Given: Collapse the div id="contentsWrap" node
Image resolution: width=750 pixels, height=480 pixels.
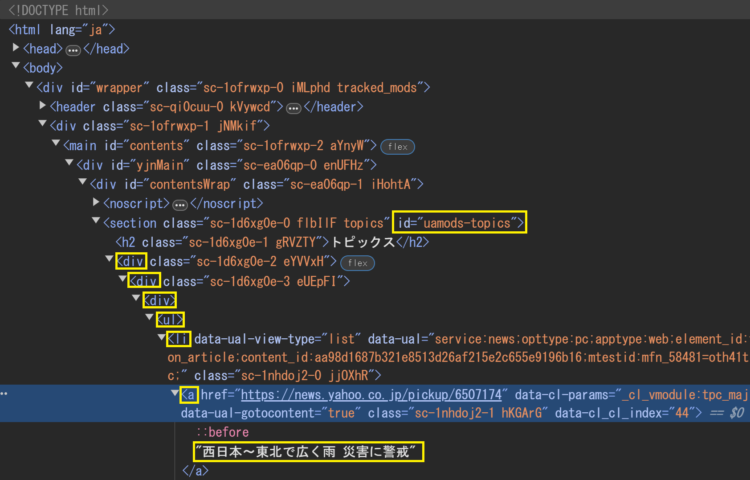Looking at the screenshot, I should point(83,182).
